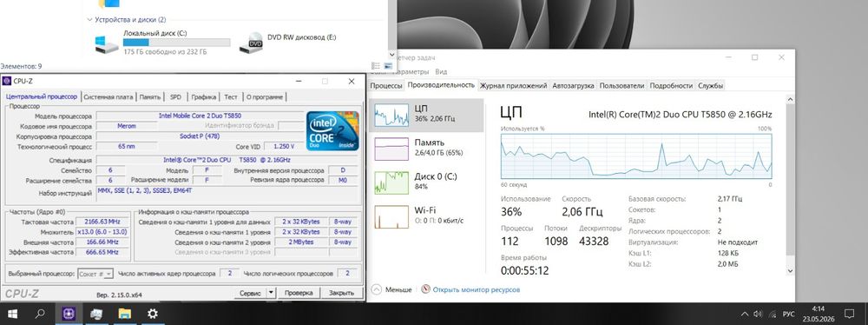Collapse the Устройства и диски group

pos(89,19)
